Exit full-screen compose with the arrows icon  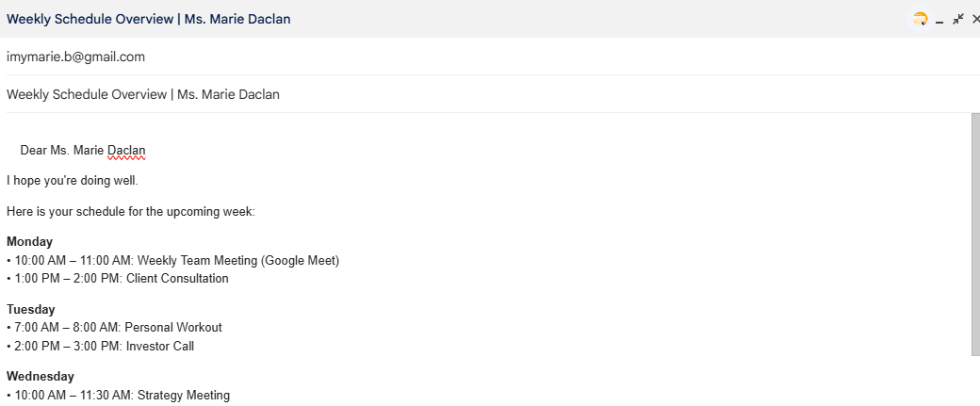[x=958, y=19]
